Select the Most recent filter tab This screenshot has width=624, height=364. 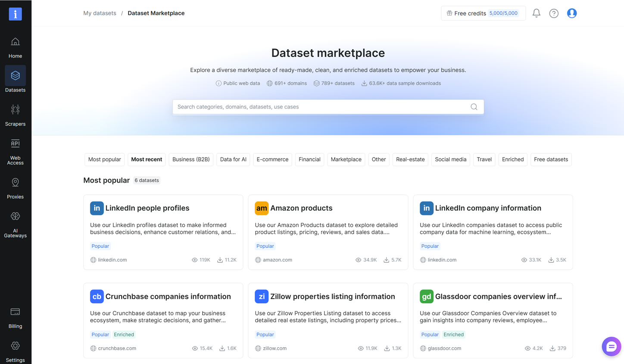coord(147,159)
